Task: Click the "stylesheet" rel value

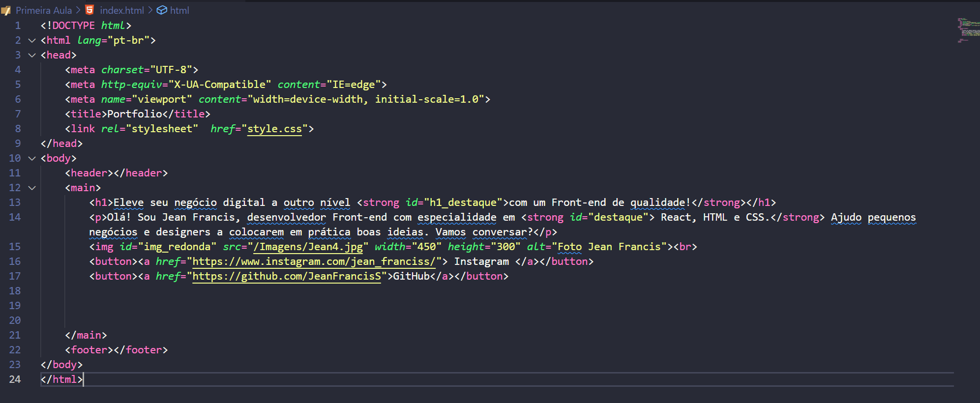Action: [162, 129]
